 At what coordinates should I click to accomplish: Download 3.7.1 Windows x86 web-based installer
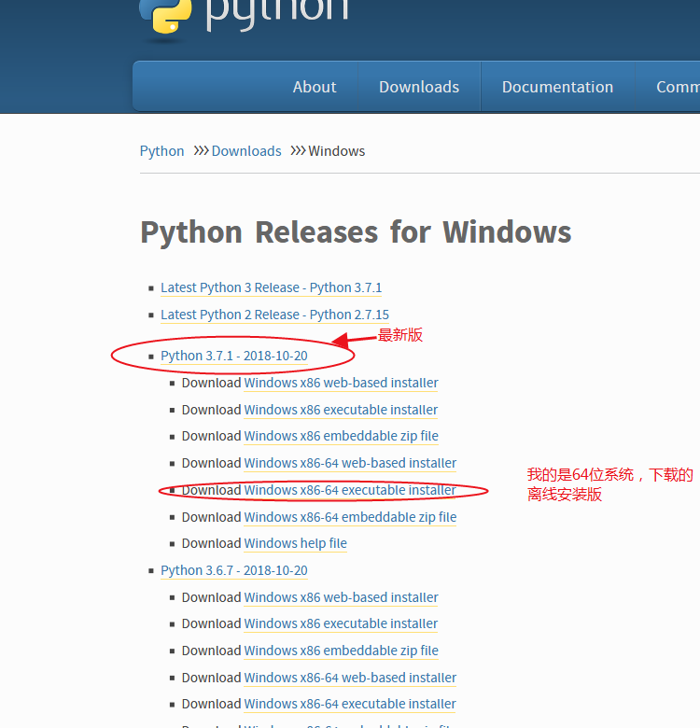click(342, 383)
